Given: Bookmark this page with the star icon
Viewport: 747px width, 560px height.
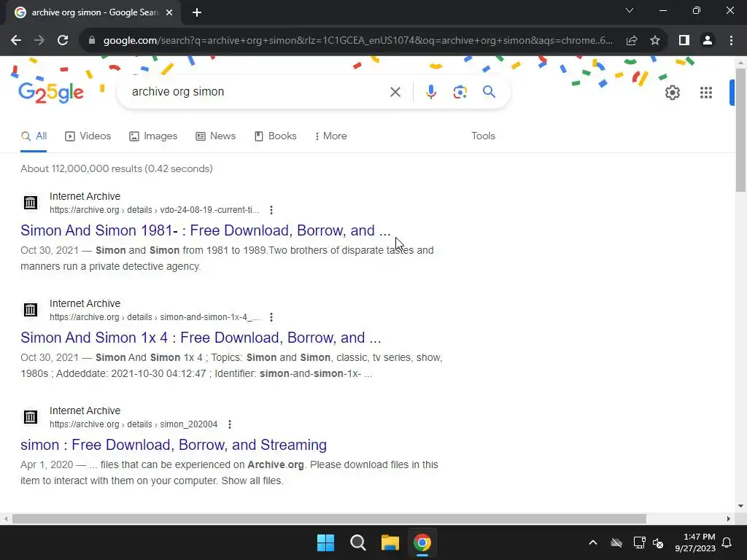Looking at the screenshot, I should [655, 41].
